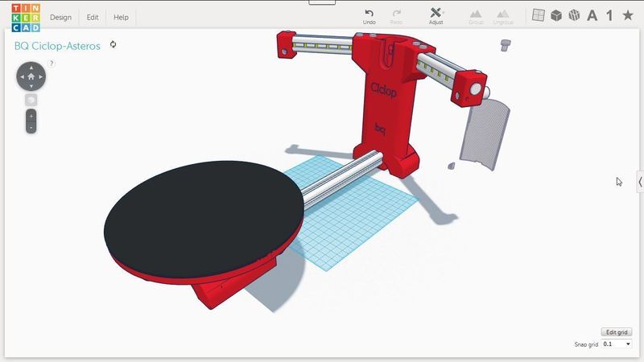The image size is (644, 362).
Task: Select the black turntable disc
Action: point(204,218)
